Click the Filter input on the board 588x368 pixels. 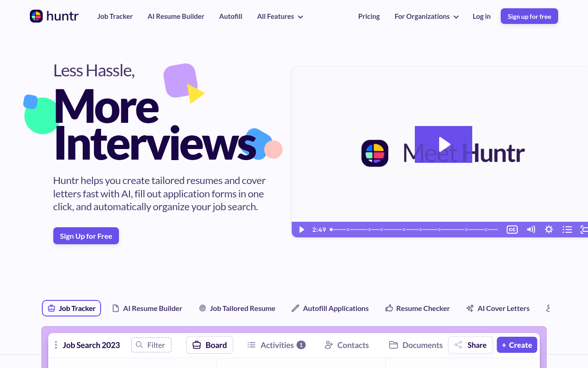pyautogui.click(x=151, y=345)
